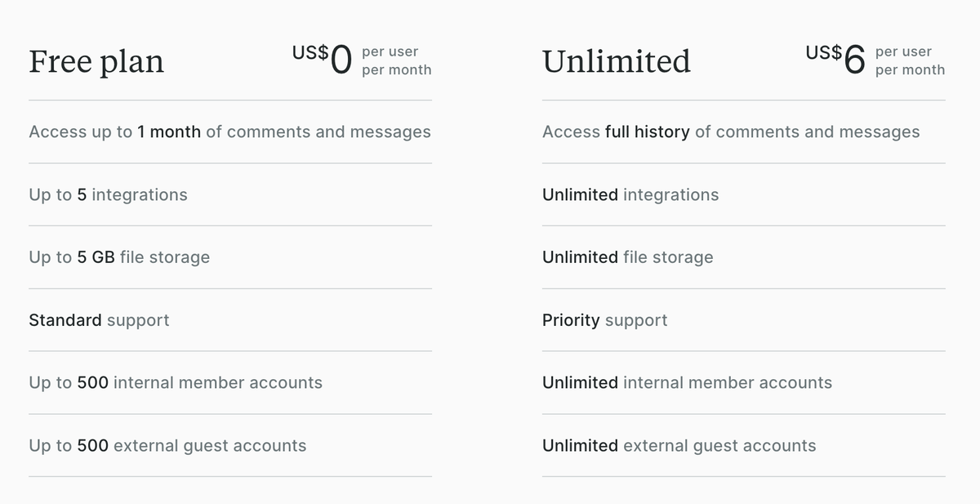Click the 'Priority support' feature

(x=604, y=320)
